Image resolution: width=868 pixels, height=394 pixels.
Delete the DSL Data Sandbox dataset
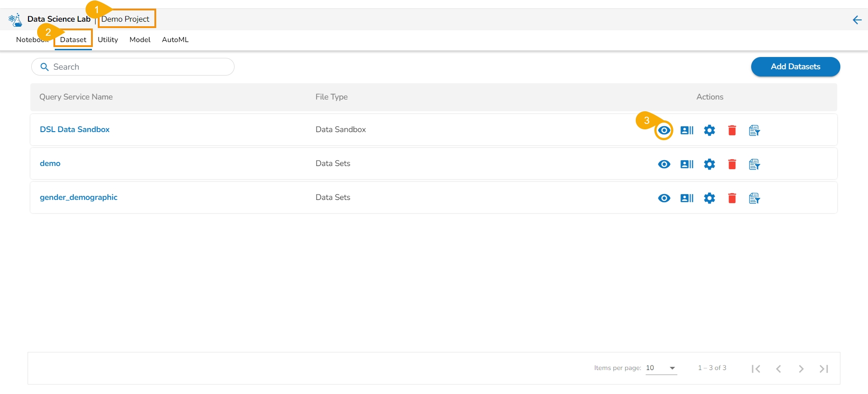(x=732, y=130)
